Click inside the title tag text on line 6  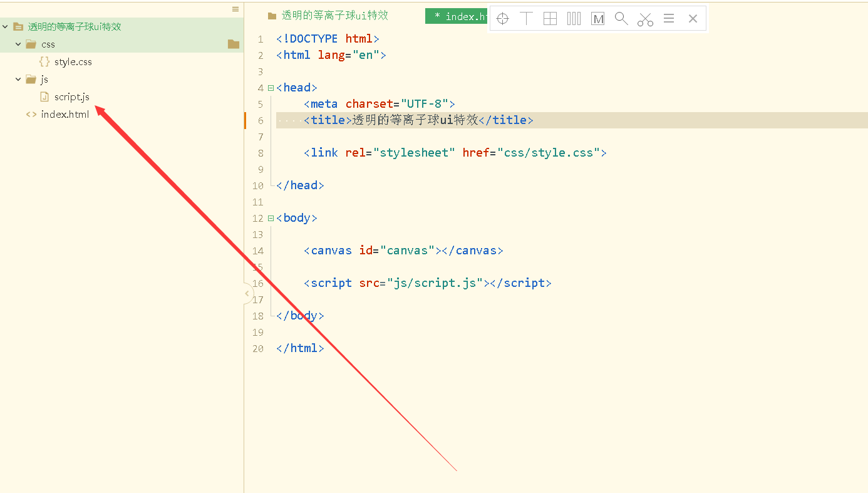(x=415, y=120)
